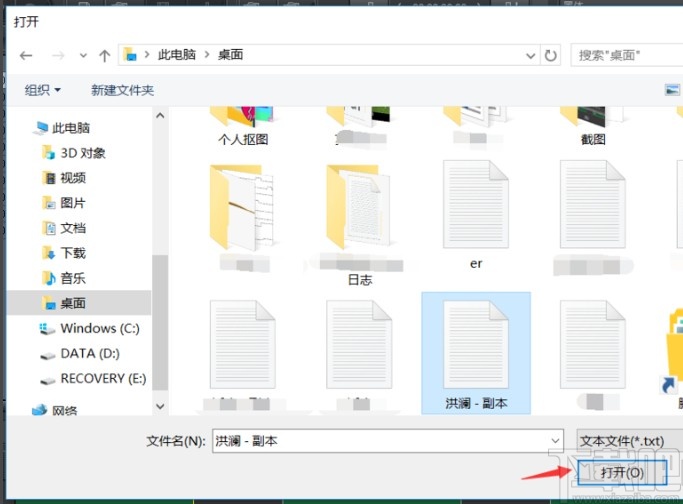Click breadcrumb arrow before 此电脑
683x504 pixels.
click(x=147, y=55)
